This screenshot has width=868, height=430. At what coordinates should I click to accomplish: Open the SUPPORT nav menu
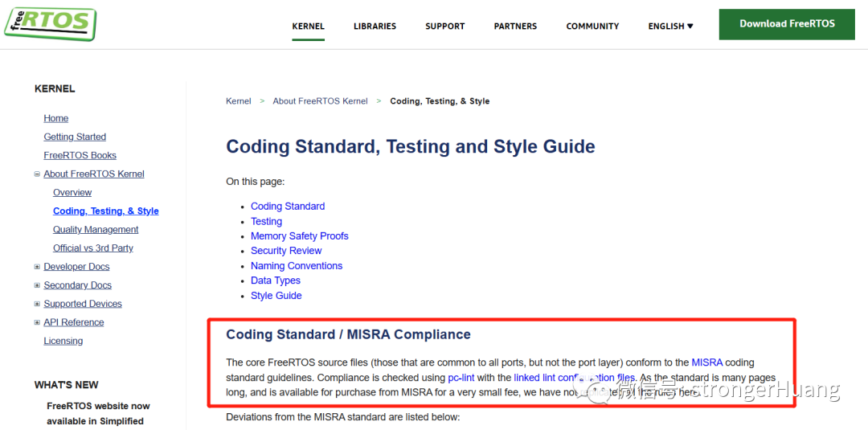(445, 26)
